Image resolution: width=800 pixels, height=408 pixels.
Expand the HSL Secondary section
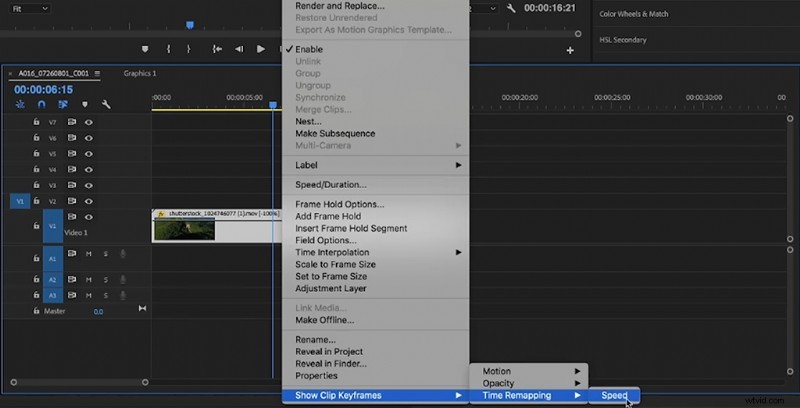(622, 40)
